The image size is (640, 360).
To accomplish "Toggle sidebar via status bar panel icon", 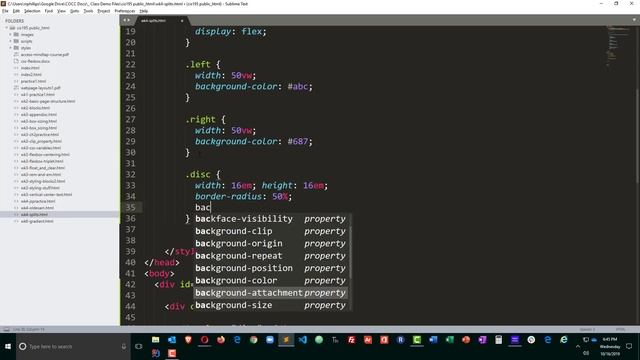I will pos(6,329).
